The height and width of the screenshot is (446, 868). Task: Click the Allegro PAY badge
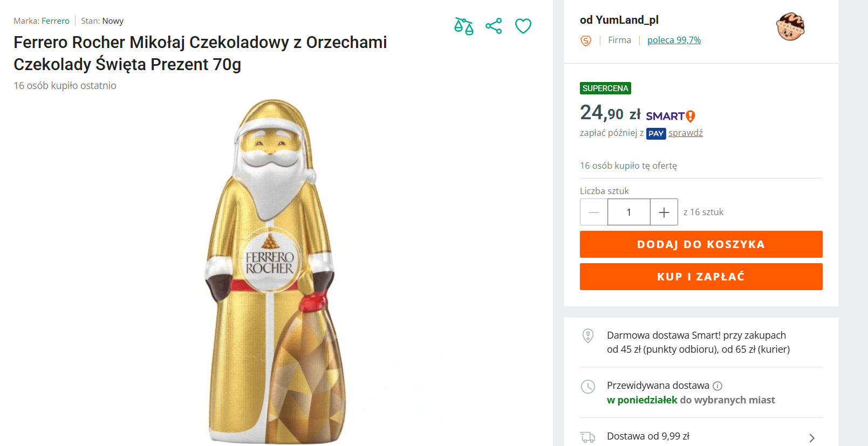click(x=656, y=133)
